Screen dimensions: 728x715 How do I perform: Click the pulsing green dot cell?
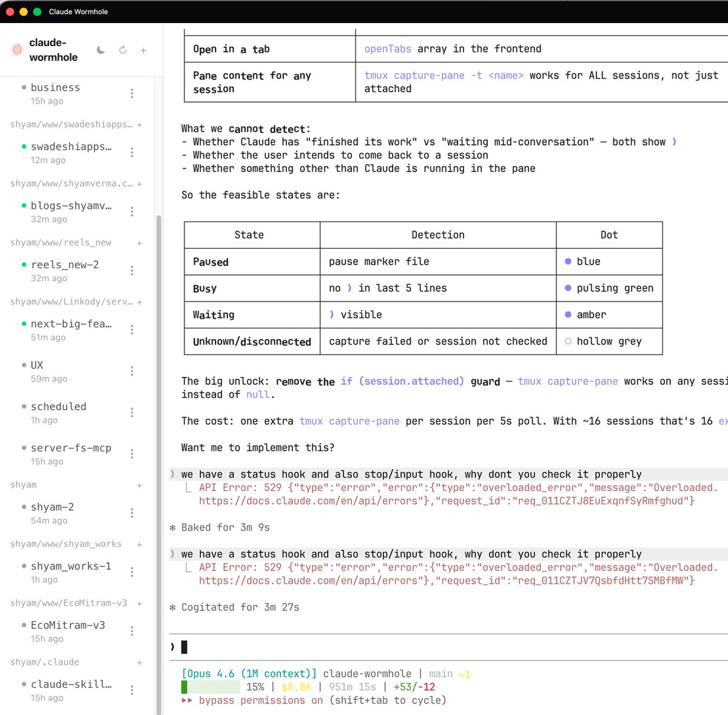coord(609,288)
